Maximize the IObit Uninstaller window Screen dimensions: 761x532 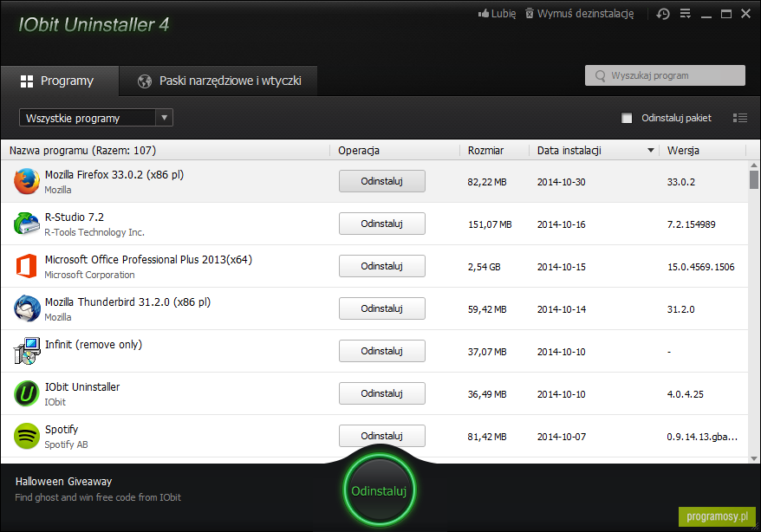[x=726, y=14]
